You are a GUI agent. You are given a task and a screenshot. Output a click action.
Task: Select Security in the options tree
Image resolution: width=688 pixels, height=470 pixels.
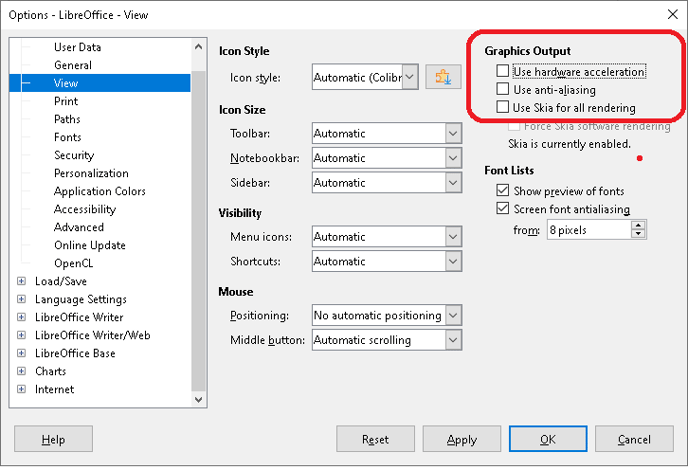click(x=74, y=155)
